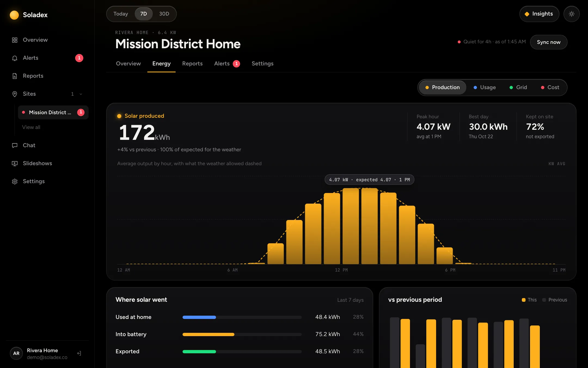Select the Today time range
Image resolution: width=588 pixels, height=368 pixels.
(x=121, y=14)
